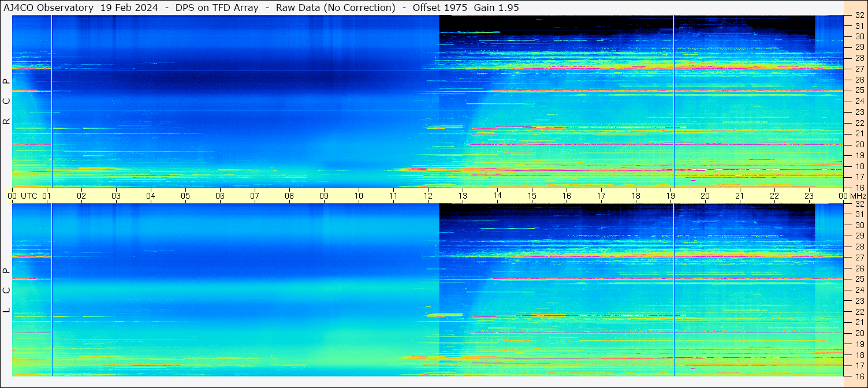
Task: Click hour label 05 on the time axis
Action: pyautogui.click(x=185, y=196)
